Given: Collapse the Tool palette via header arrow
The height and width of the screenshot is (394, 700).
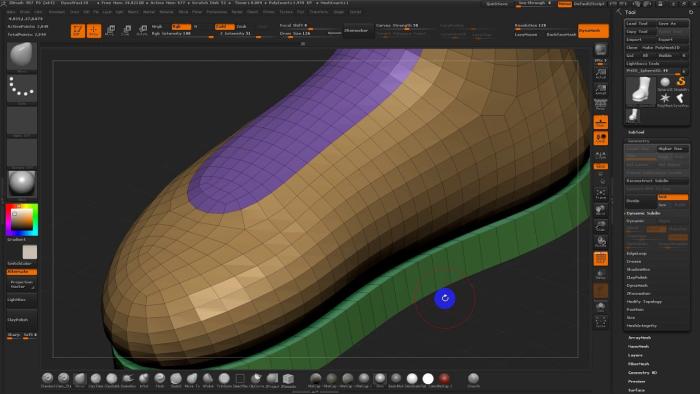Looking at the screenshot, I should click(619, 12).
